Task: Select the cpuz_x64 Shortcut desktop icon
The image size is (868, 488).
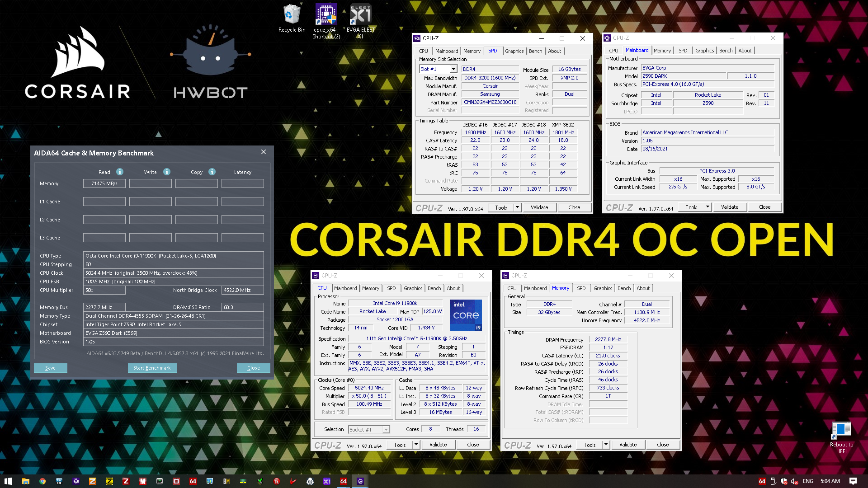Action: click(x=326, y=21)
